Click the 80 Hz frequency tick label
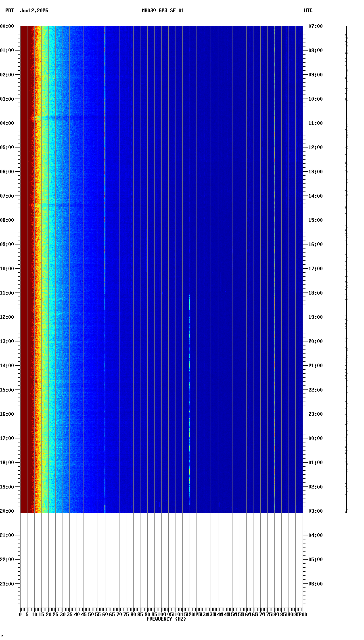364x640 pixels. click(133, 615)
